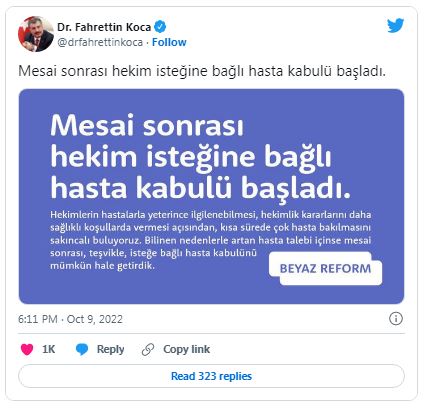Screen dimensions: 429x411
Task: Open the Dr. Fahrettin Koca display name
Action: pyautogui.click(x=104, y=27)
